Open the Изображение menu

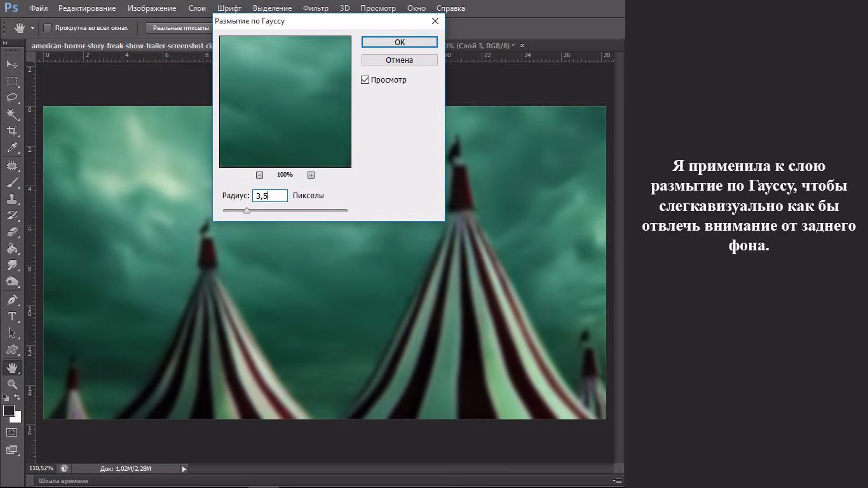point(152,8)
